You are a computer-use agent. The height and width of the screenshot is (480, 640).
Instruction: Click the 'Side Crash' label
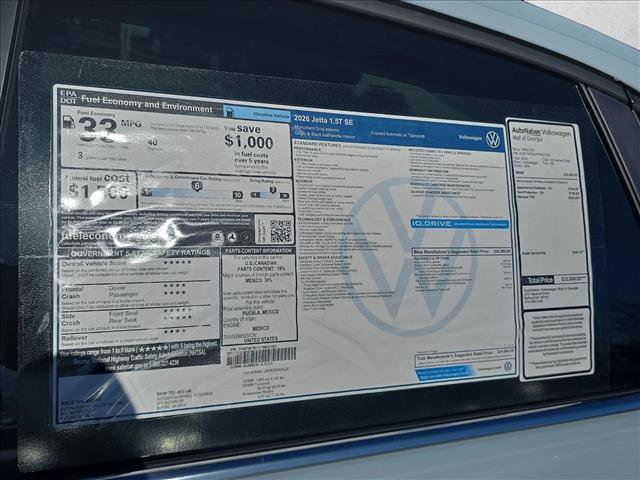[x=70, y=320]
